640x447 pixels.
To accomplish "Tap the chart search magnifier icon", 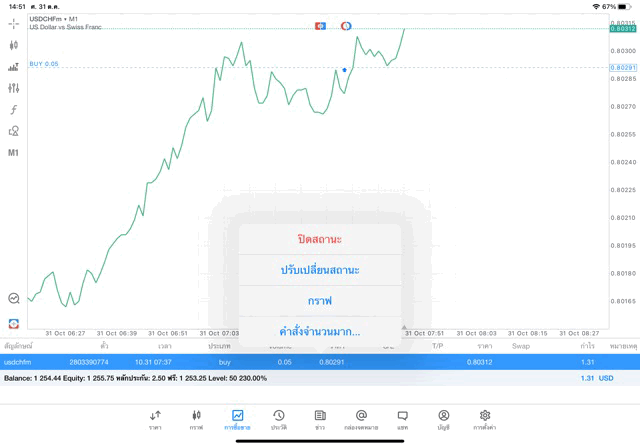I will point(13,298).
